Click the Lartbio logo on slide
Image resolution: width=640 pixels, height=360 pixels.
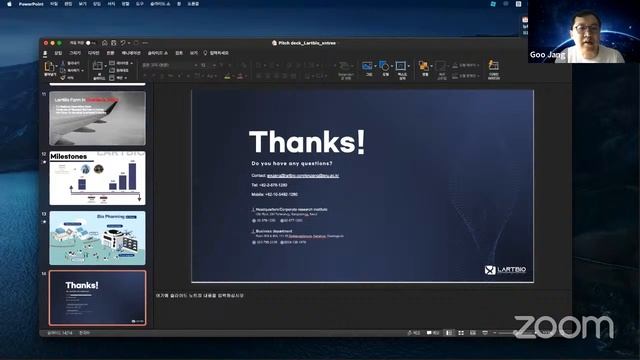click(x=505, y=270)
